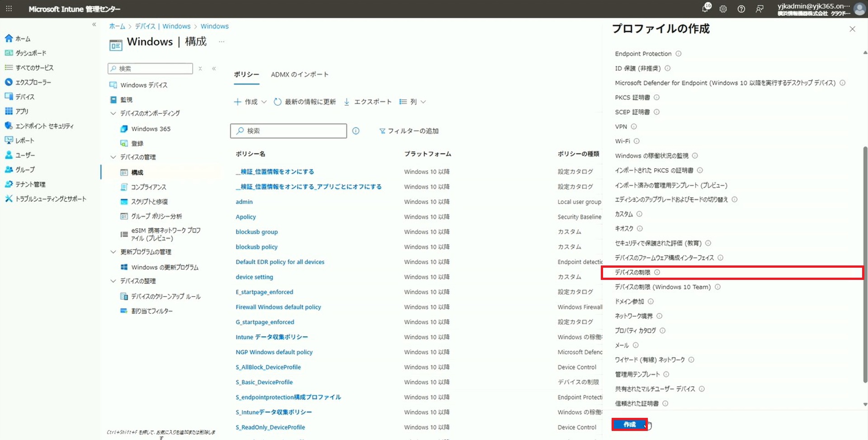Click the blue 作成 button
Screen dimensions: 868x440
coord(629,424)
